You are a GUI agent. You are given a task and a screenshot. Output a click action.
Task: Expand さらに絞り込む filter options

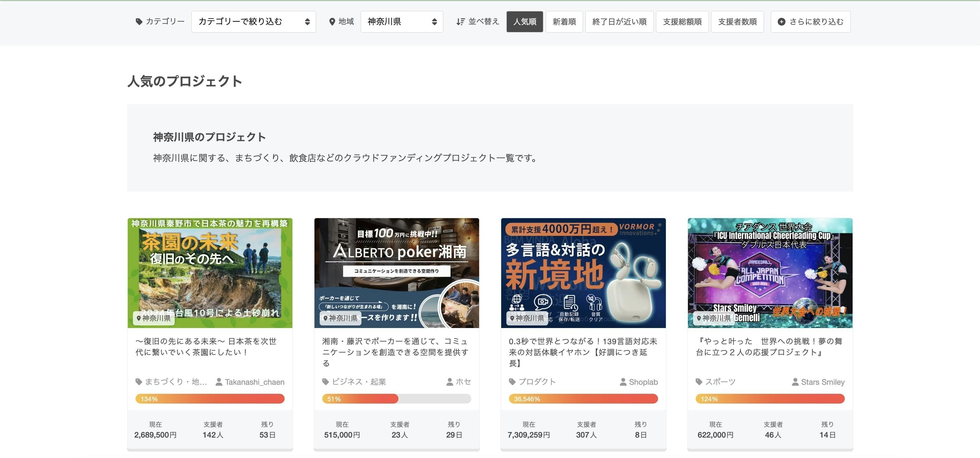click(x=811, y=22)
